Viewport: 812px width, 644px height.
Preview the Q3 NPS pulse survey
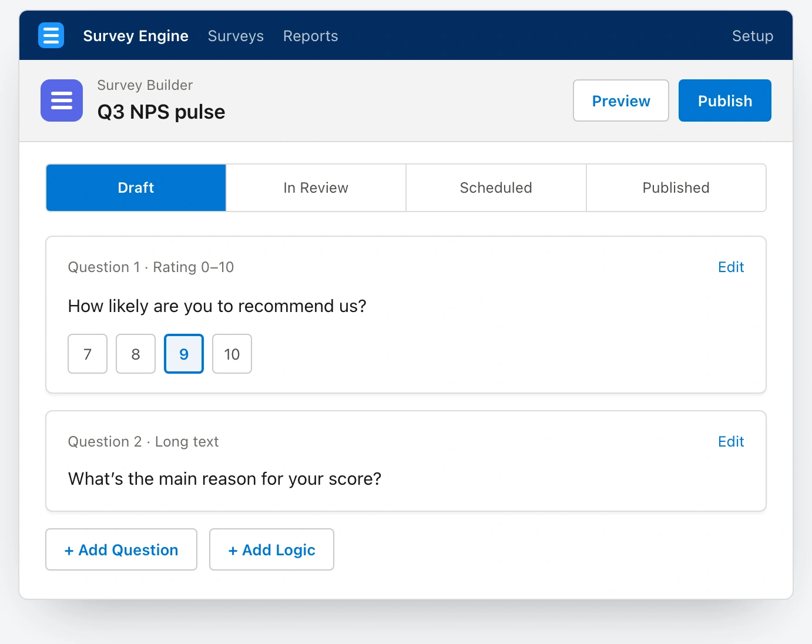pyautogui.click(x=621, y=100)
